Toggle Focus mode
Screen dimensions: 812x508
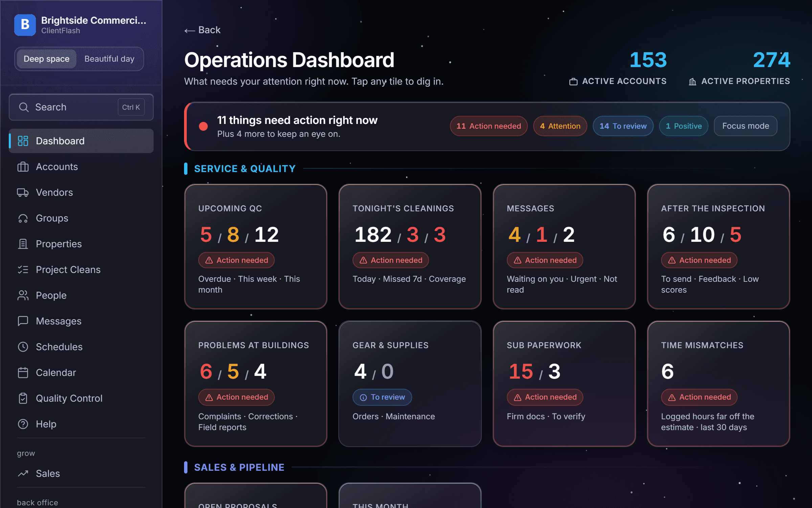(745, 126)
